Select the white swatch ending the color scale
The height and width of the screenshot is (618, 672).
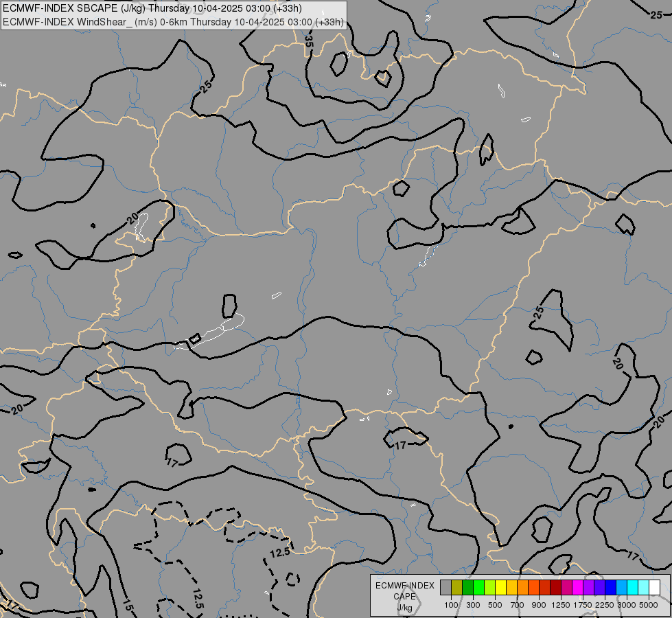tap(654, 588)
